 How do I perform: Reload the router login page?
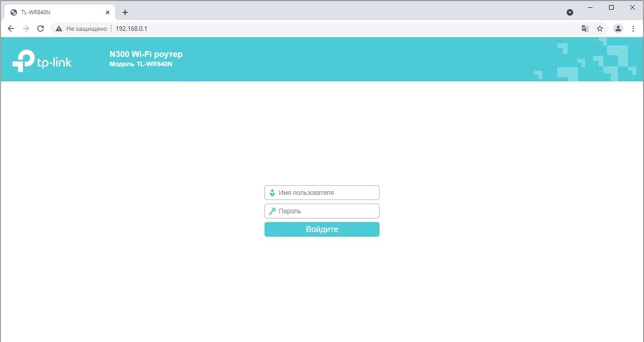[40, 28]
